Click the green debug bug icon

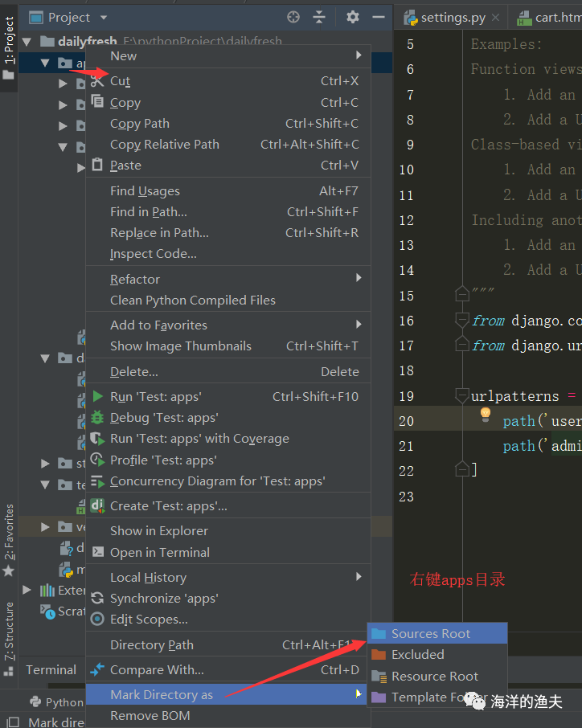97,417
